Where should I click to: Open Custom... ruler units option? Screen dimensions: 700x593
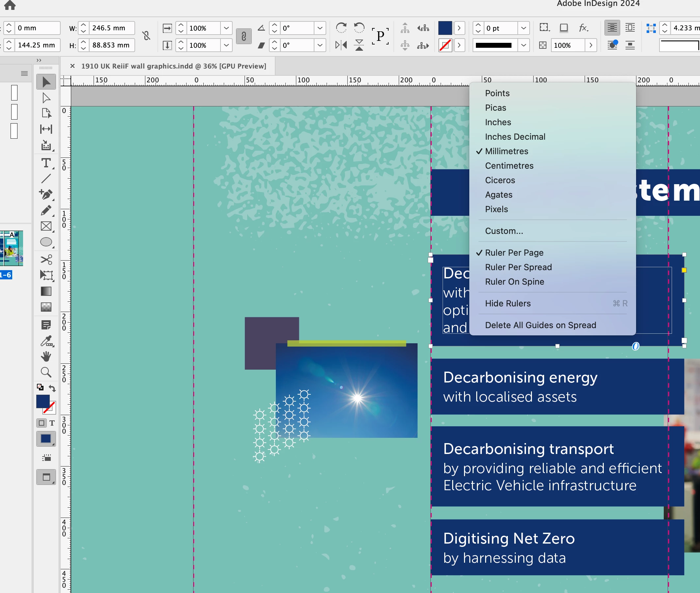[x=504, y=231]
